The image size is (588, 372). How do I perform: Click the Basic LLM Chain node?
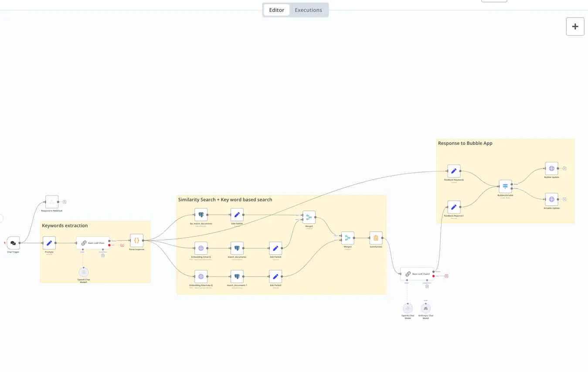coord(93,243)
